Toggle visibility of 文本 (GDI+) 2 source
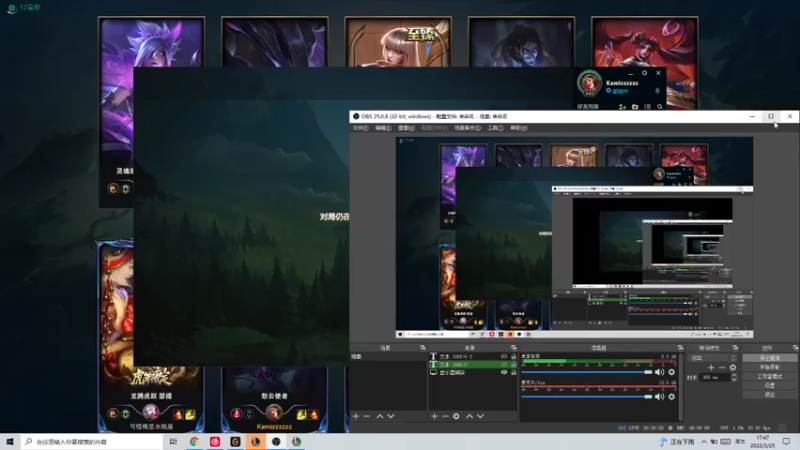Viewport: 800px width, 450px height. (504, 357)
